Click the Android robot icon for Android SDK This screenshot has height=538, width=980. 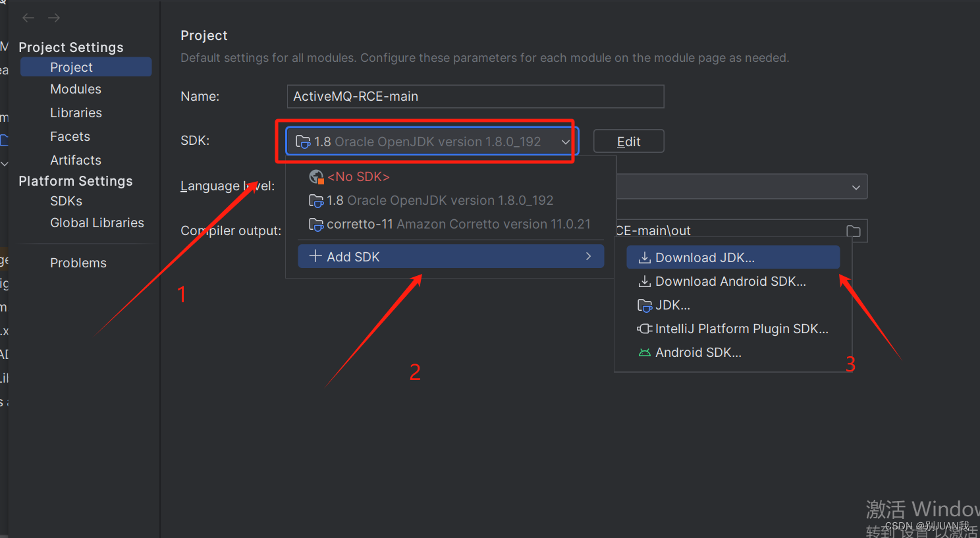[645, 353]
